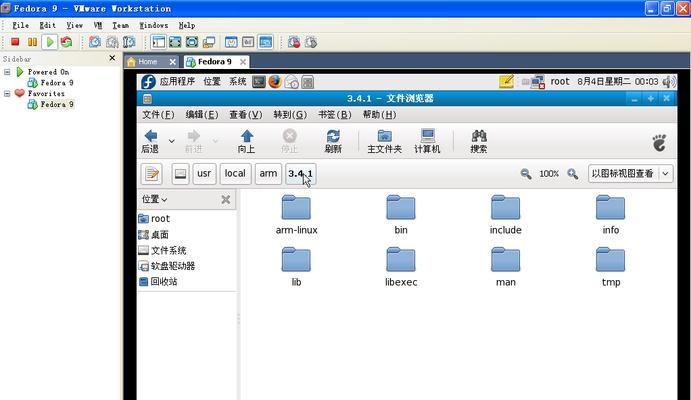Open the VMware VM menu
This screenshot has width=691, height=400.
(x=97, y=25)
